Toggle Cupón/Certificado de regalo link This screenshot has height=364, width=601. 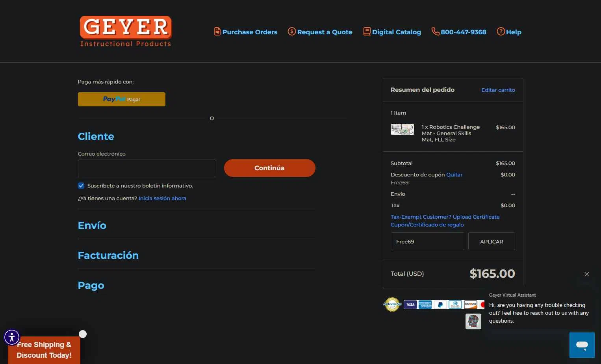pyautogui.click(x=427, y=225)
